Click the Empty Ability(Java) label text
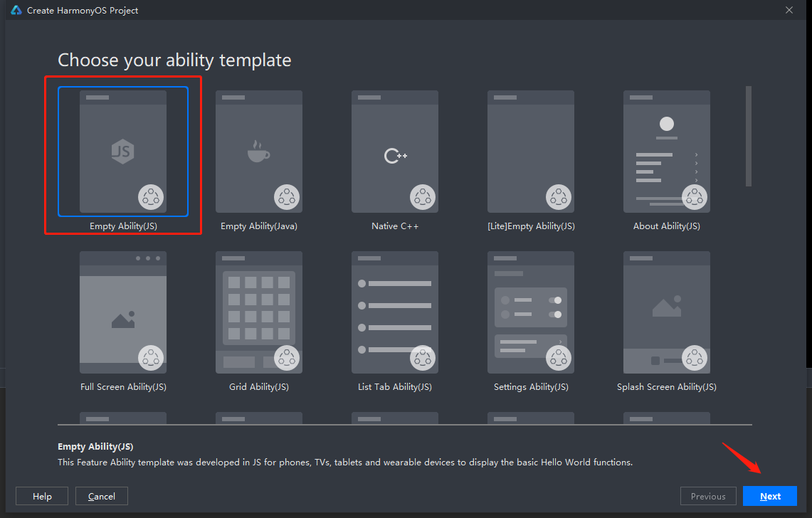This screenshot has width=812, height=518. tap(259, 226)
